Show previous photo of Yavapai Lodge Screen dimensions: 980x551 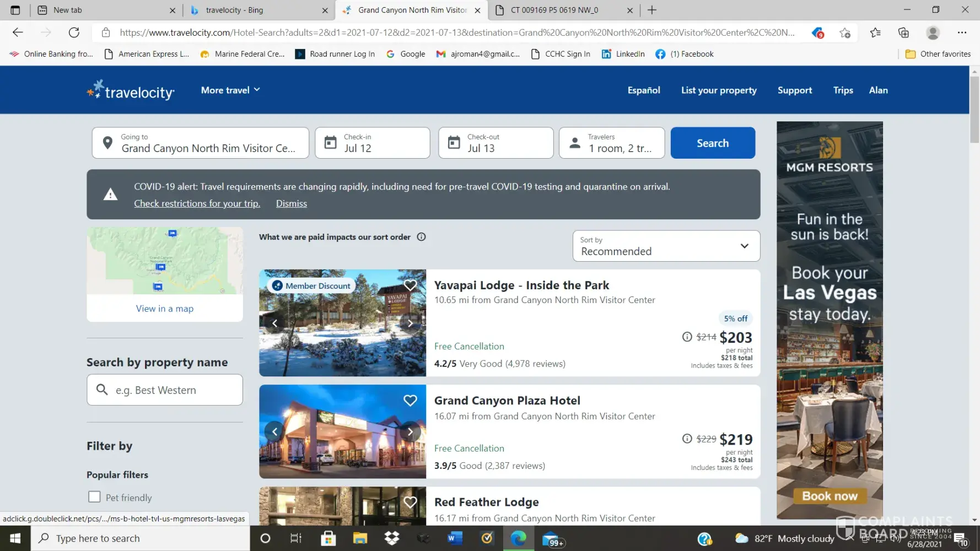click(x=274, y=323)
